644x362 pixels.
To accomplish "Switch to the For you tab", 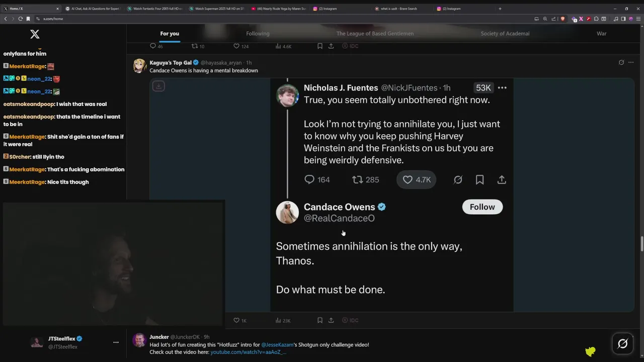I will click(x=170, y=34).
